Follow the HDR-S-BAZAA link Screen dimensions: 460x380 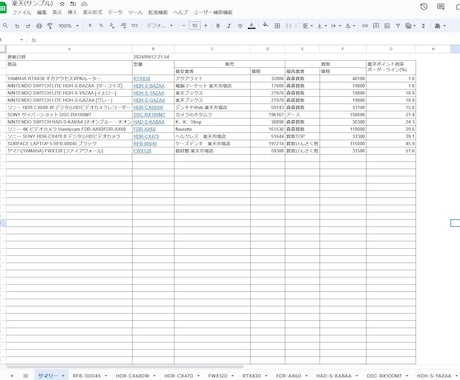click(149, 86)
